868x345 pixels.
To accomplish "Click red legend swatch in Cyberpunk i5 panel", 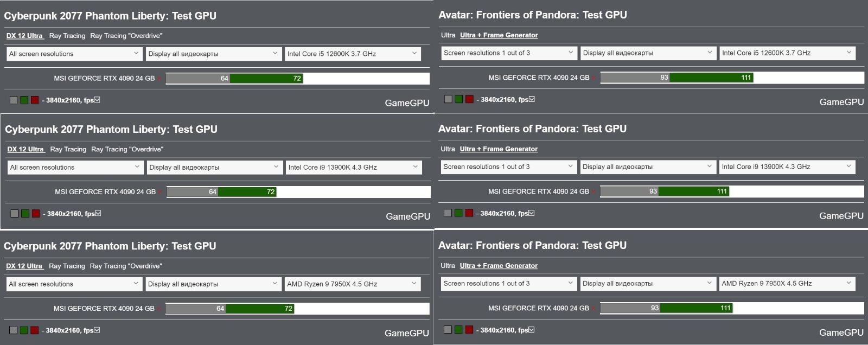I will [35, 100].
